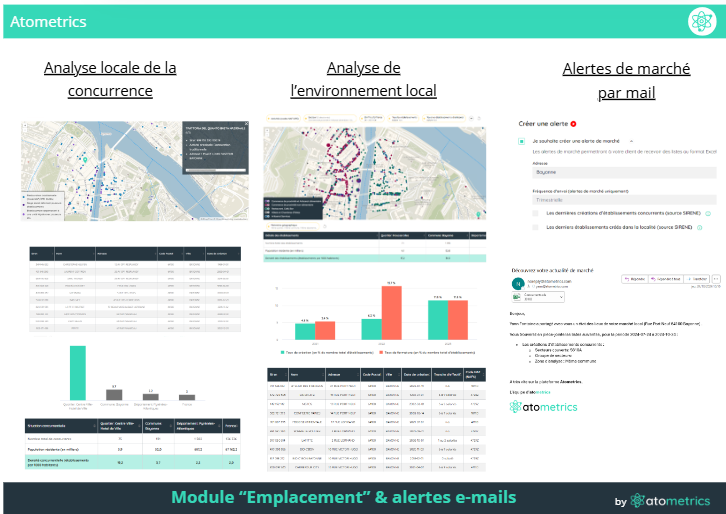Click info icon after 'établissements concurrents (source SIRENE)'
This screenshot has height=514, width=726.
(x=709, y=213)
